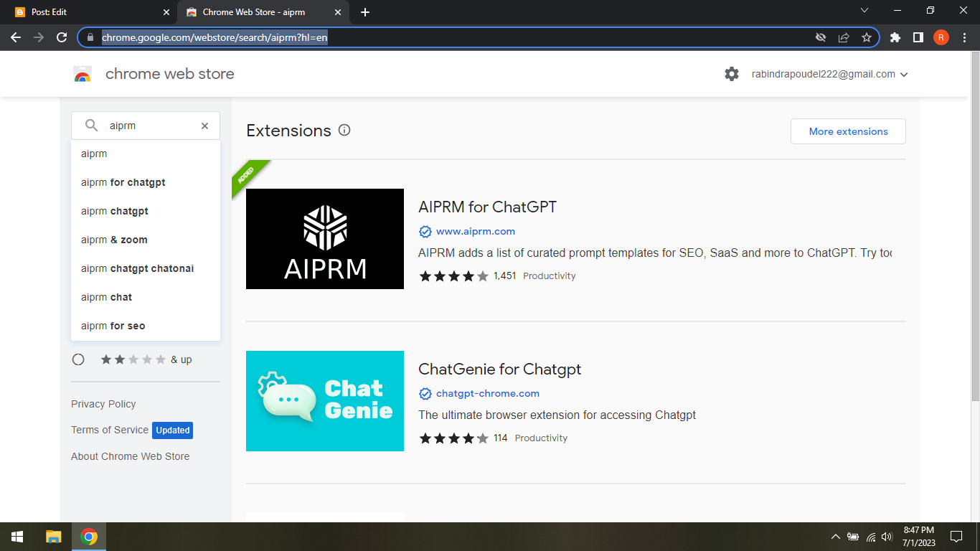Image resolution: width=980 pixels, height=551 pixels.
Task: Open the AIPRM for ChatGPT title
Action: pyautogui.click(x=488, y=207)
